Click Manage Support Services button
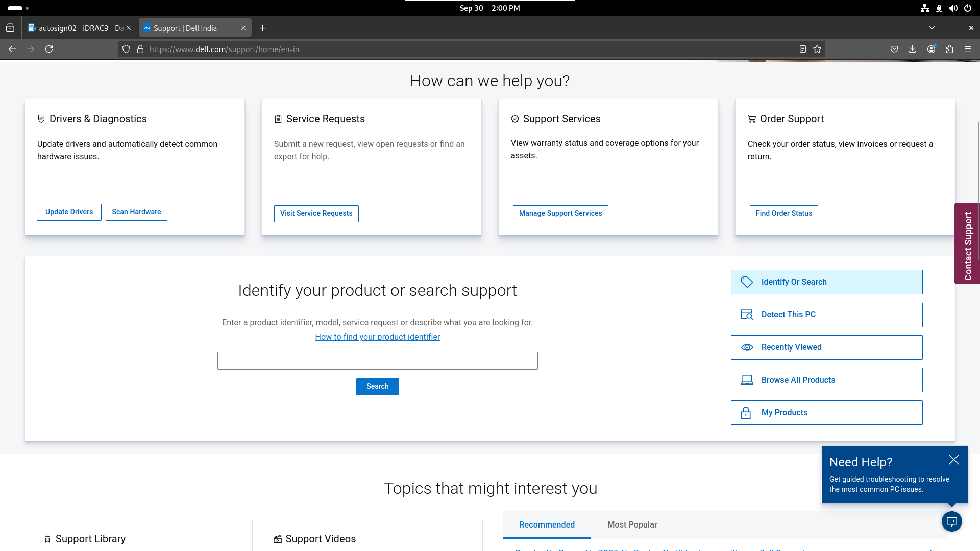980x551 pixels. 560,213
